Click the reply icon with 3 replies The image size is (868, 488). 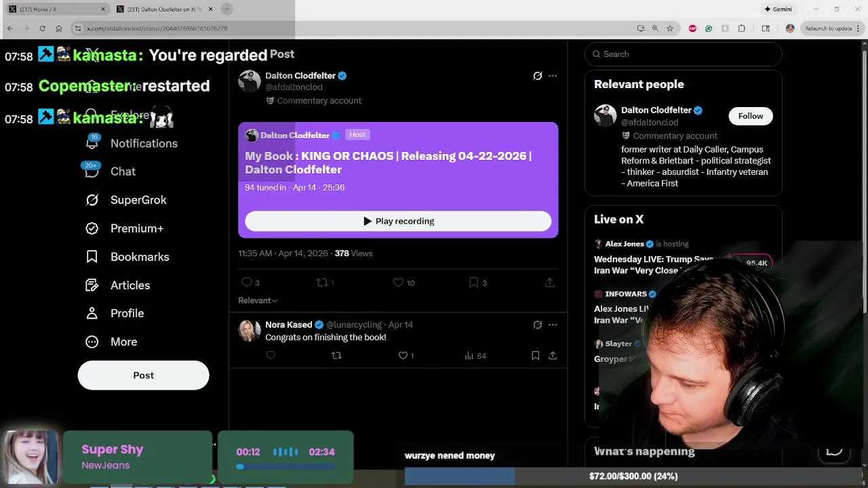(x=247, y=282)
